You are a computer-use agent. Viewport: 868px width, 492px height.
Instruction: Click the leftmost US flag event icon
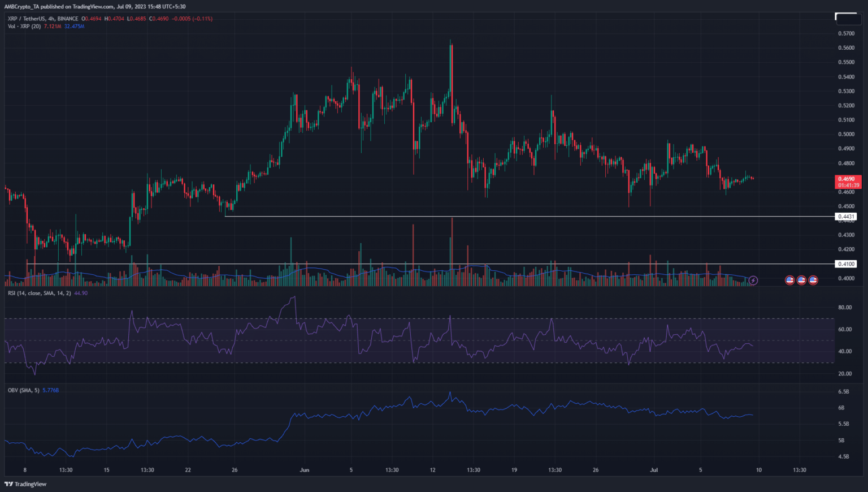click(790, 280)
